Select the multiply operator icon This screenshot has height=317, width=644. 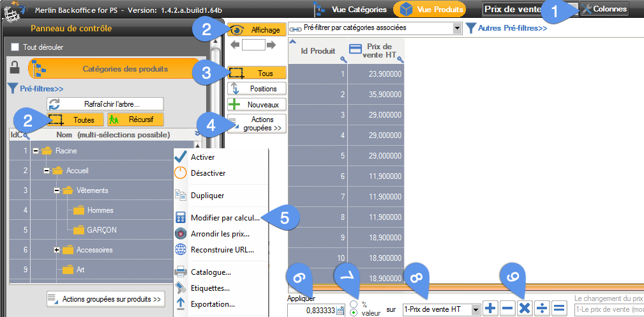(x=525, y=309)
